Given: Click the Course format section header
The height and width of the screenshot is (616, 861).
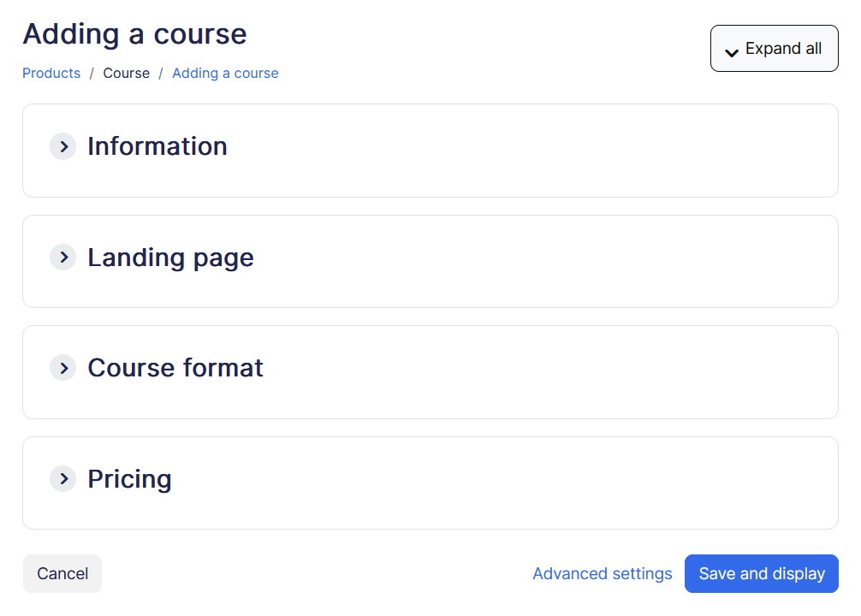Looking at the screenshot, I should 175,368.
